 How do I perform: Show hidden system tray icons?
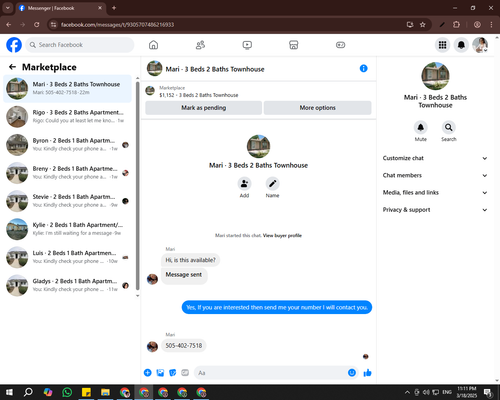pyautogui.click(x=407, y=392)
